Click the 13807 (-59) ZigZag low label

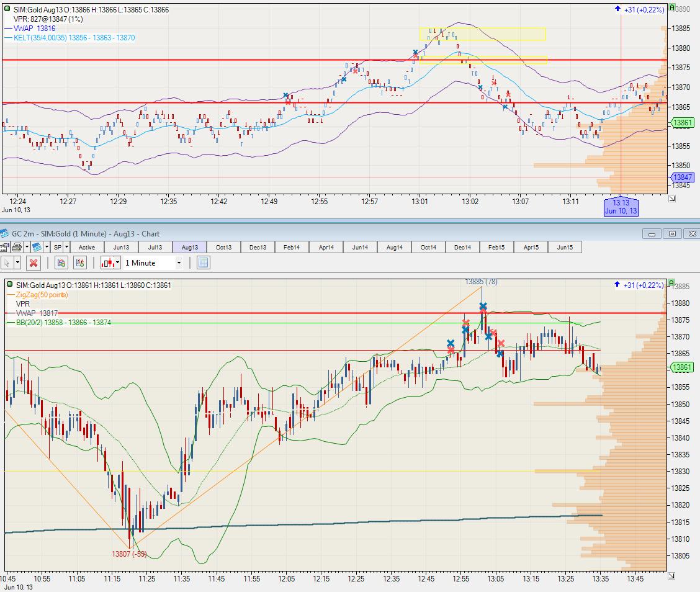(x=129, y=554)
